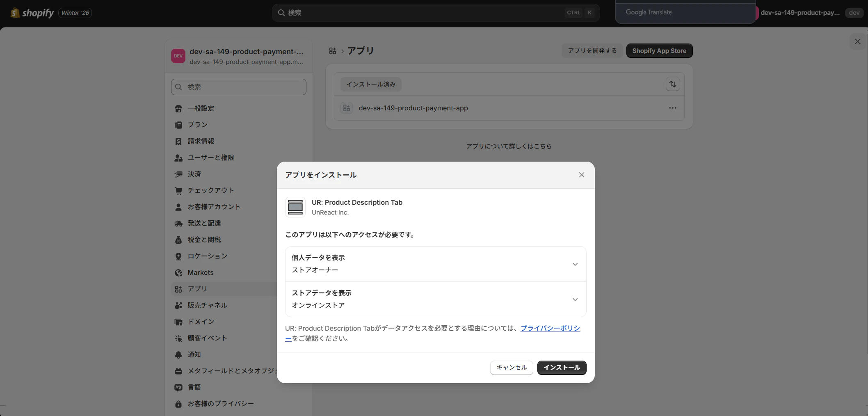
Task: Click the DEV store avatar badge
Action: (x=178, y=56)
